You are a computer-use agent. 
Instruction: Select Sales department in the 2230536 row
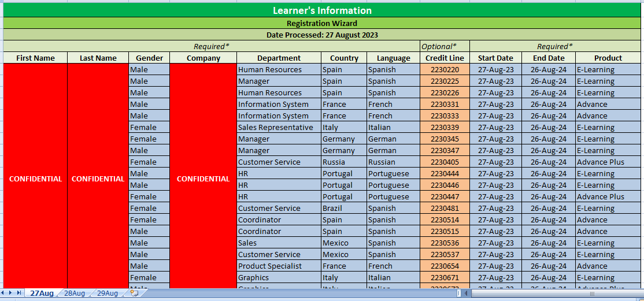click(279, 243)
